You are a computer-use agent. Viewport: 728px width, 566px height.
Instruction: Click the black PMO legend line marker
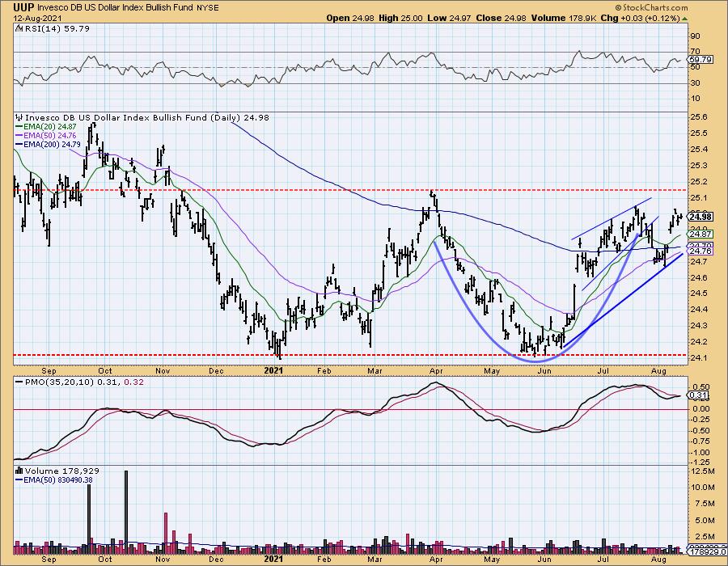(19, 382)
